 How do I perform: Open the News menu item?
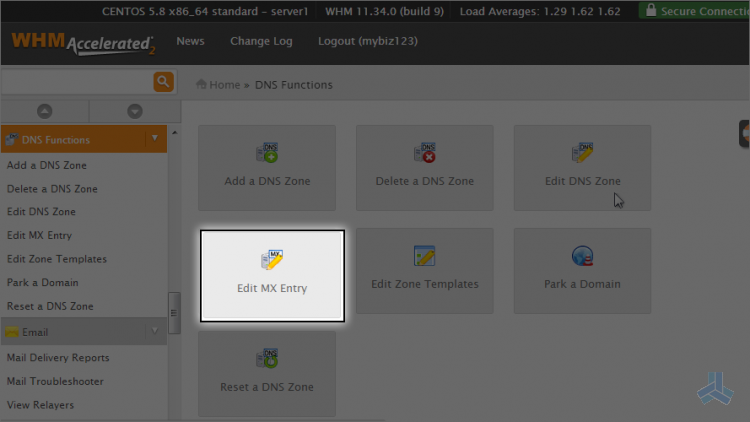190,41
